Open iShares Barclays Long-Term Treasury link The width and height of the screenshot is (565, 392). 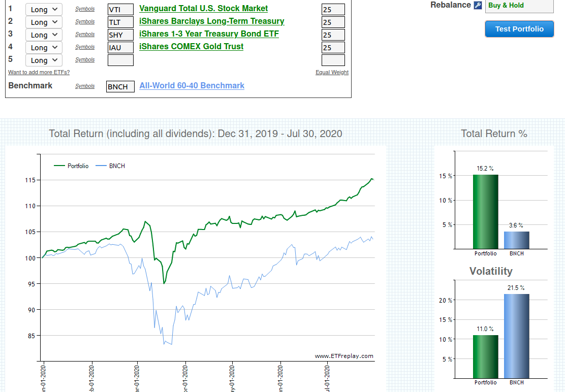[211, 21]
